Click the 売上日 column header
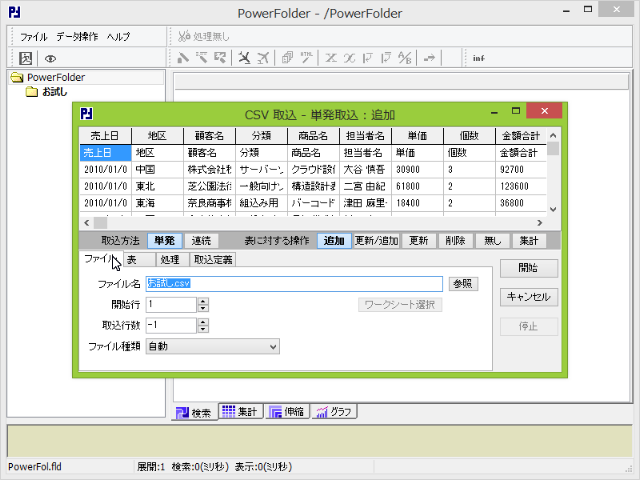This screenshot has height=480, width=640. pyautogui.click(x=105, y=136)
